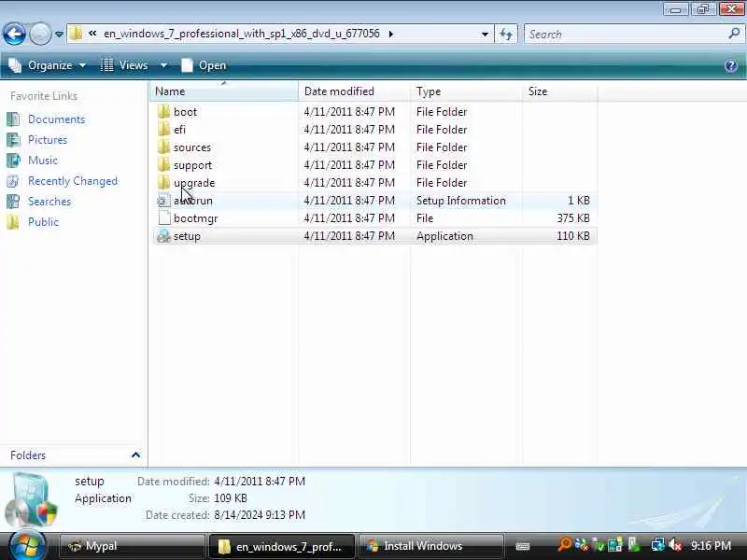Viewport: 747px width, 560px height.
Task: Click the Public folder icon in sidebar
Action: tap(13, 222)
